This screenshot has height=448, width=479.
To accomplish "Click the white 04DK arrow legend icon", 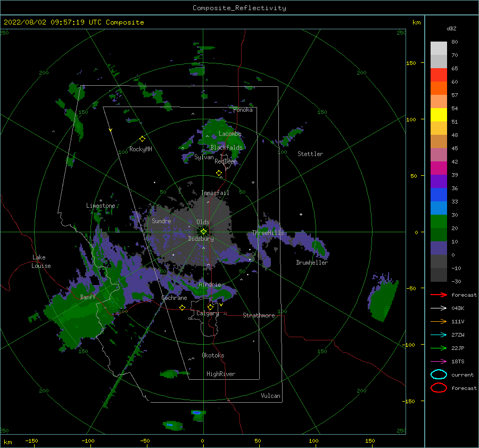I will tap(439, 308).
